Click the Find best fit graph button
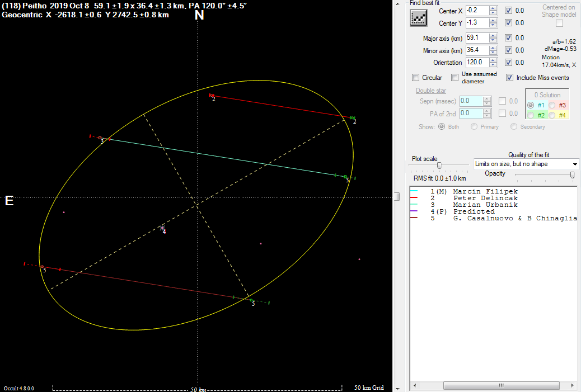The height and width of the screenshot is (392, 581). (418, 17)
